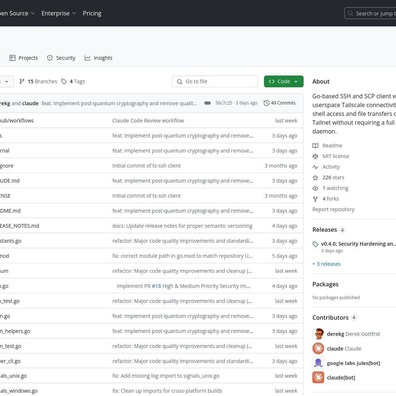Screen dimensions: 396x396
Task: Open the claude[bot] profile link
Action: coord(341,378)
